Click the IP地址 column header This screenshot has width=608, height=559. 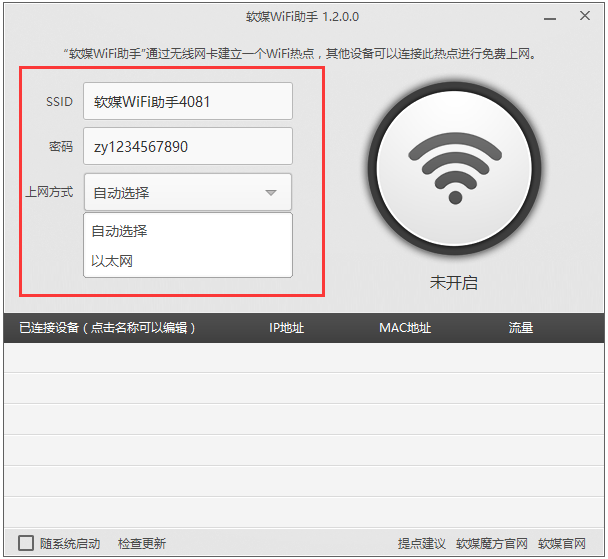[x=286, y=327]
